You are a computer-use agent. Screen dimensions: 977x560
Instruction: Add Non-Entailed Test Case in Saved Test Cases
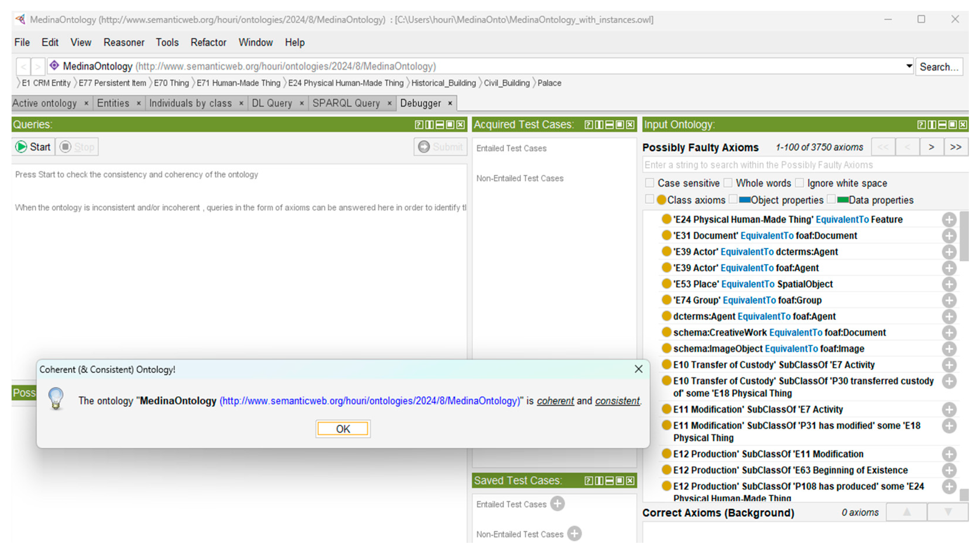tap(574, 534)
